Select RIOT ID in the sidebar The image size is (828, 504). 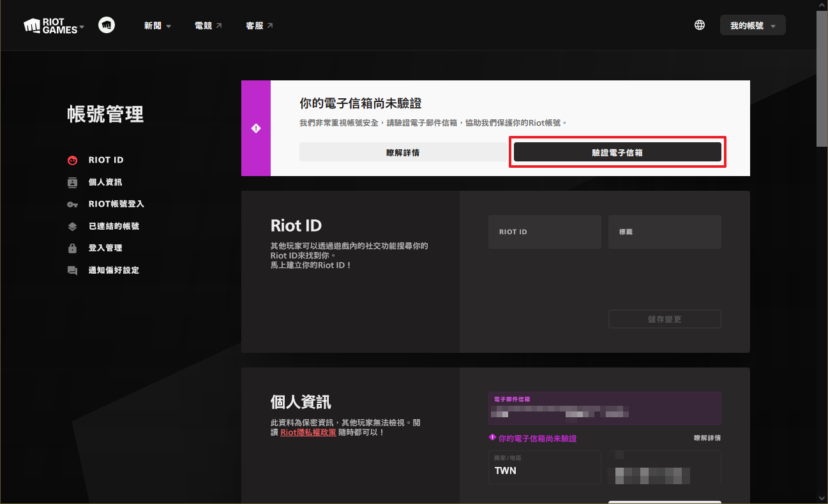(106, 160)
